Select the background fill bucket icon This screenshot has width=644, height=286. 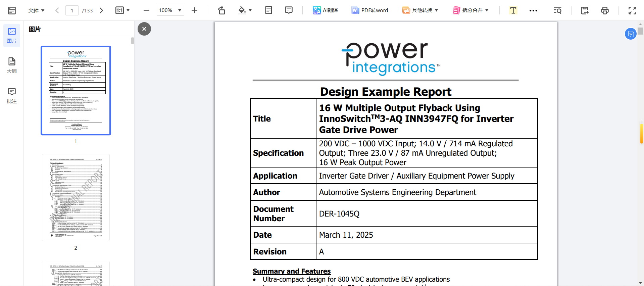point(242,10)
